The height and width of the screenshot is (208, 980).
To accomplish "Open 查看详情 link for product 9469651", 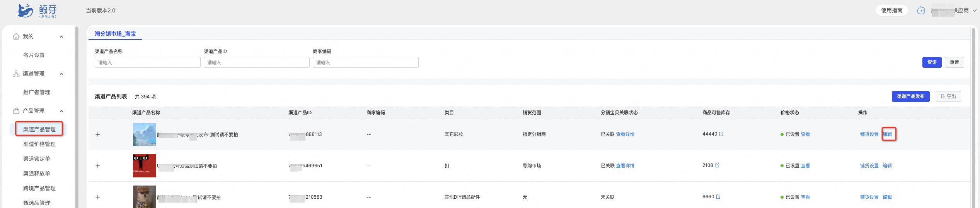I will (x=625, y=166).
